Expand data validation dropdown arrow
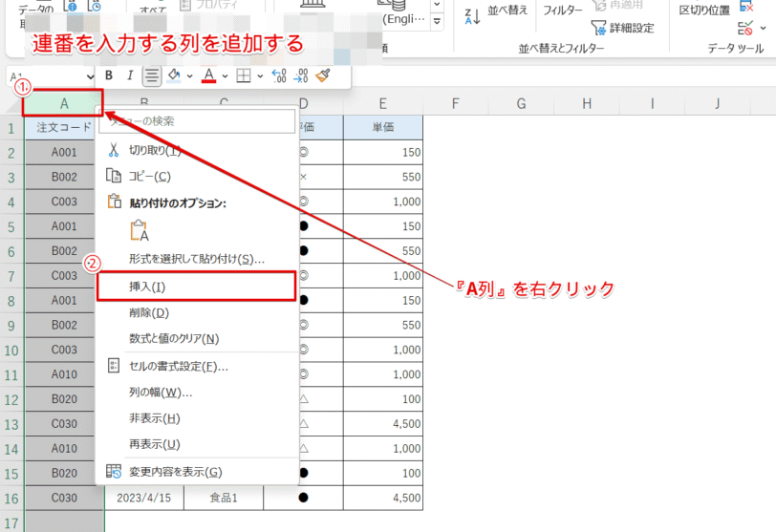 tap(763, 29)
